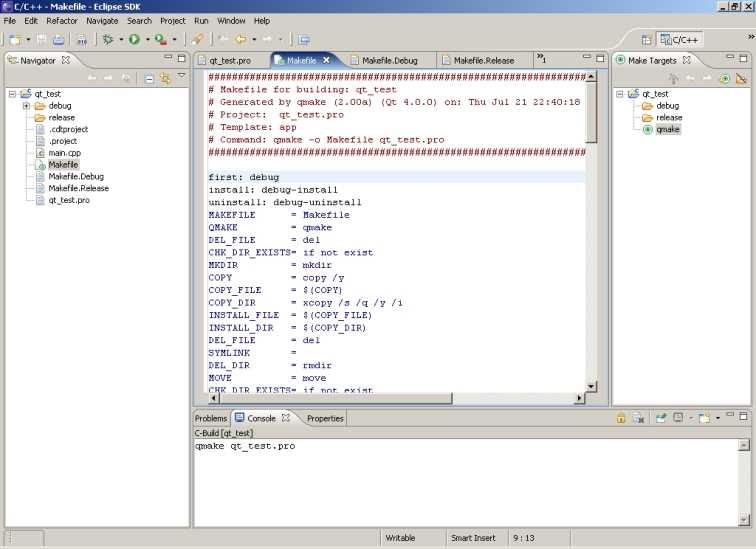The height and width of the screenshot is (549, 756).
Task: Select the C/C++ perspective button
Action: click(679, 40)
